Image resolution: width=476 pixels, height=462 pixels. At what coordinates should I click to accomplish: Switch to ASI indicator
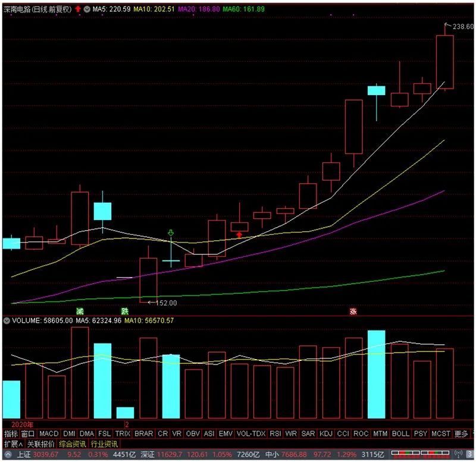coord(209,434)
